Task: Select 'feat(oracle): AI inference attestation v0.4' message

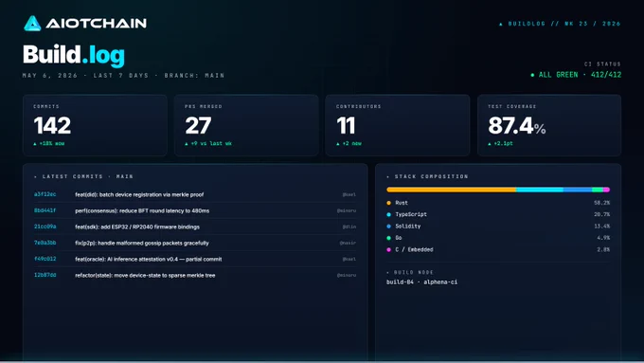Action: tap(149, 259)
